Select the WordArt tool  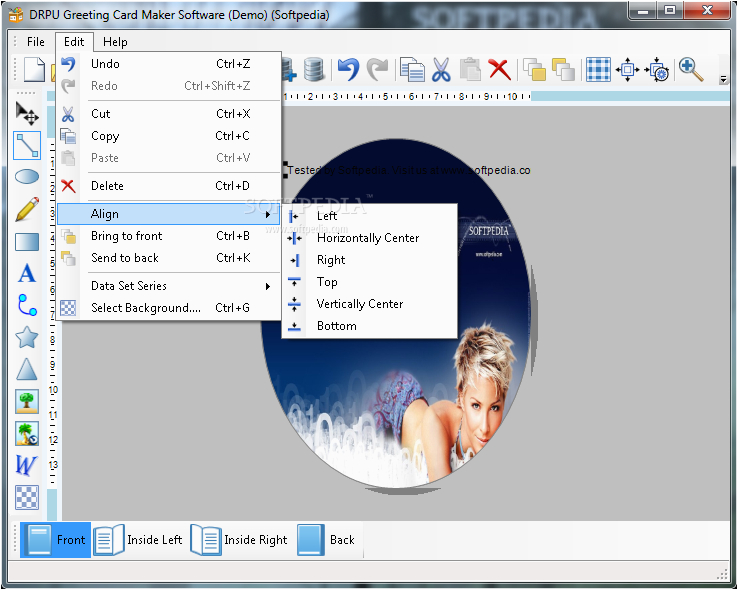27,465
